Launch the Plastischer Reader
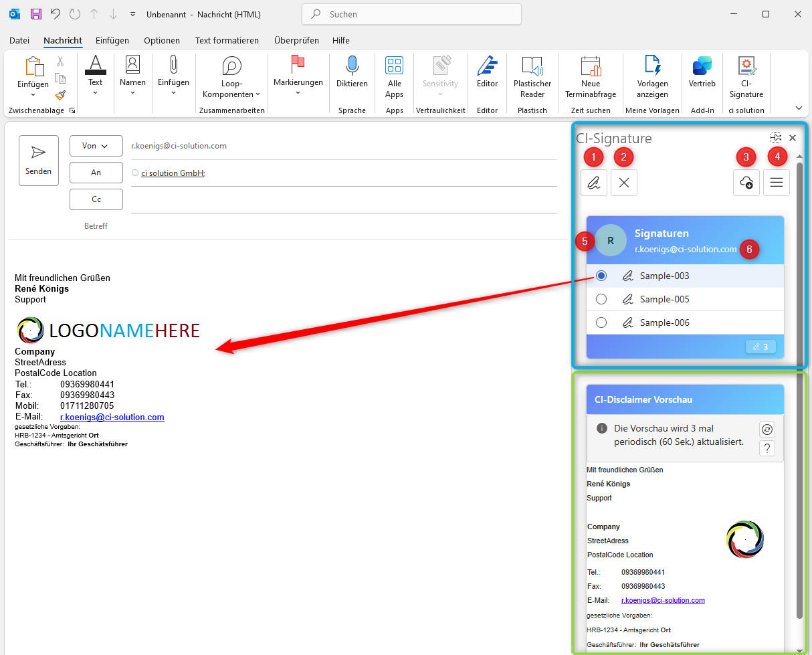Image resolution: width=812 pixels, height=655 pixels. [532, 77]
